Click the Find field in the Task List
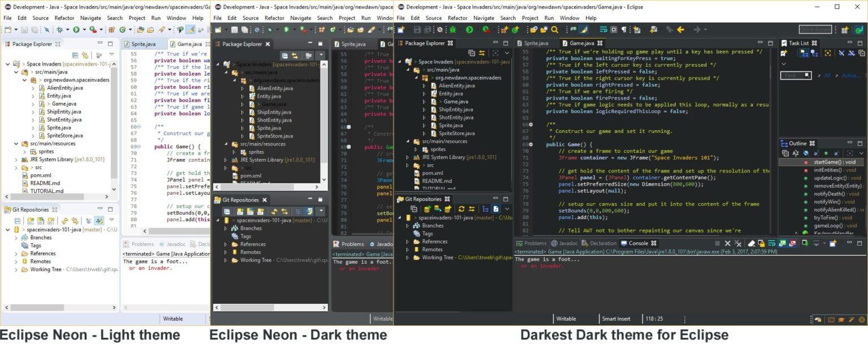Image resolution: width=868 pixels, height=344 pixels. [x=791, y=75]
